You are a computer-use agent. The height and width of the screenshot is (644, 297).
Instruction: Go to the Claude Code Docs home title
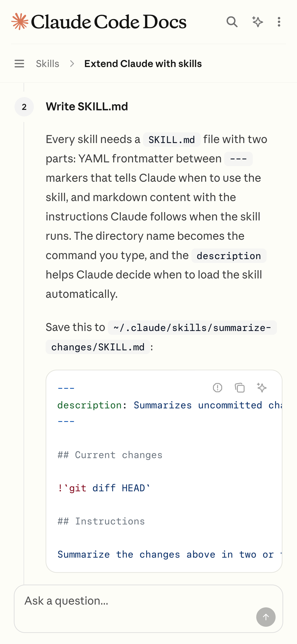109,22
